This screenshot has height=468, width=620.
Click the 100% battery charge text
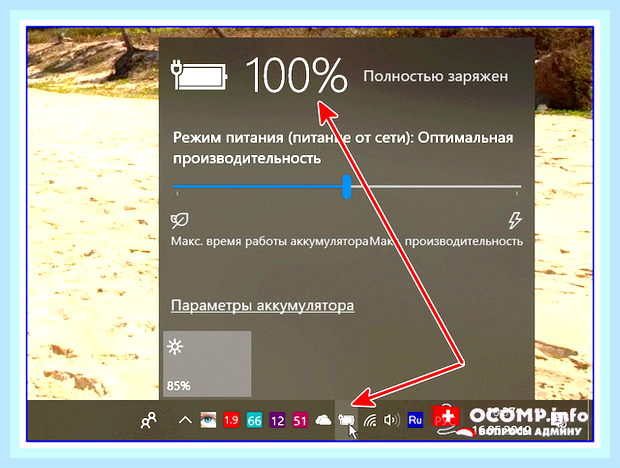click(x=297, y=75)
